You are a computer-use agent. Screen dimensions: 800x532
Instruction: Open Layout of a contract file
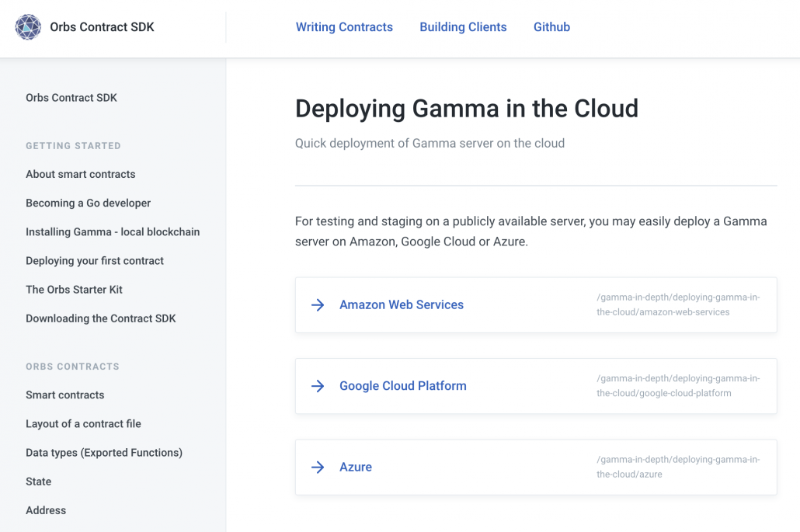(x=83, y=424)
